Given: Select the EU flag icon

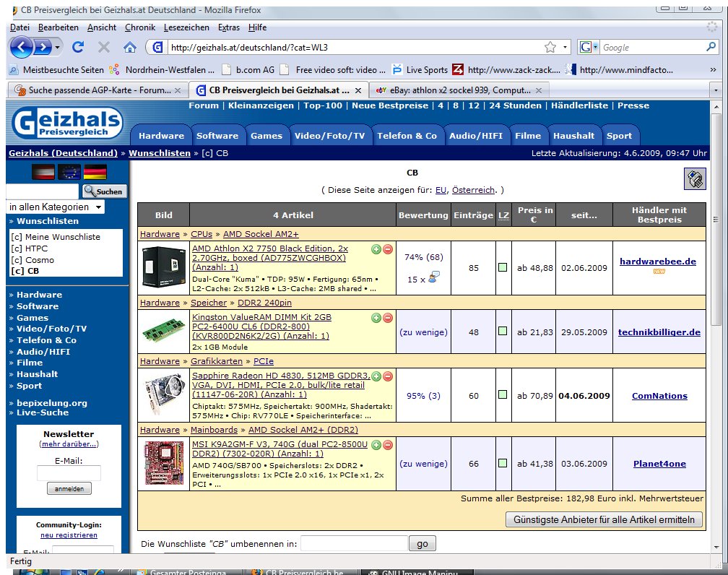Looking at the screenshot, I should [69, 172].
